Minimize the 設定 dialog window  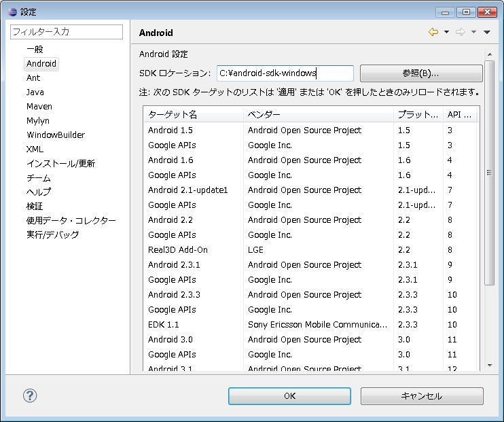pos(445,12)
